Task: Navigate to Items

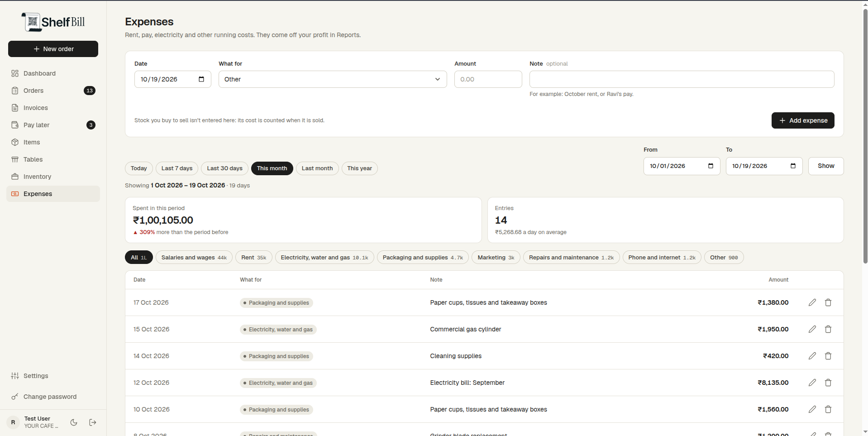Action: coord(53,142)
